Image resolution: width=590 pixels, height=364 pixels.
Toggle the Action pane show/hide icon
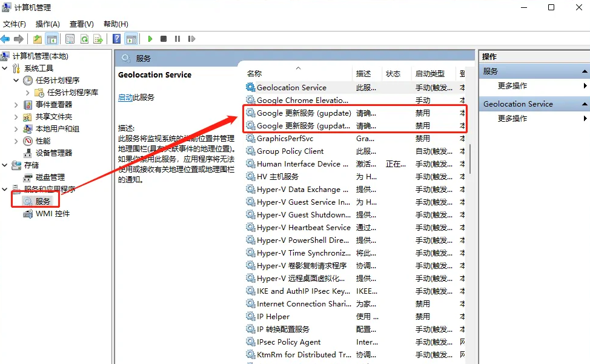click(131, 38)
